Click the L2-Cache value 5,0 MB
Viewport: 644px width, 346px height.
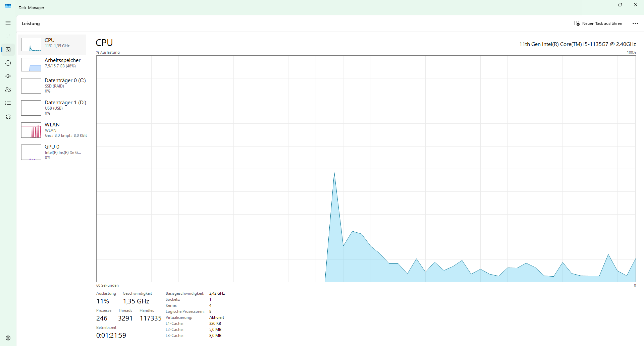[215, 330]
